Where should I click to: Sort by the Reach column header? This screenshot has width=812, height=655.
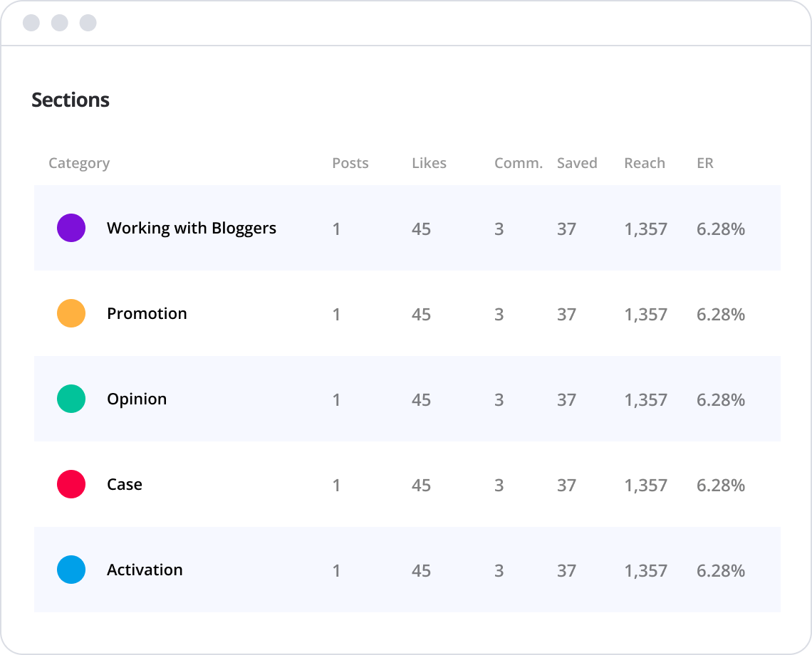(645, 163)
